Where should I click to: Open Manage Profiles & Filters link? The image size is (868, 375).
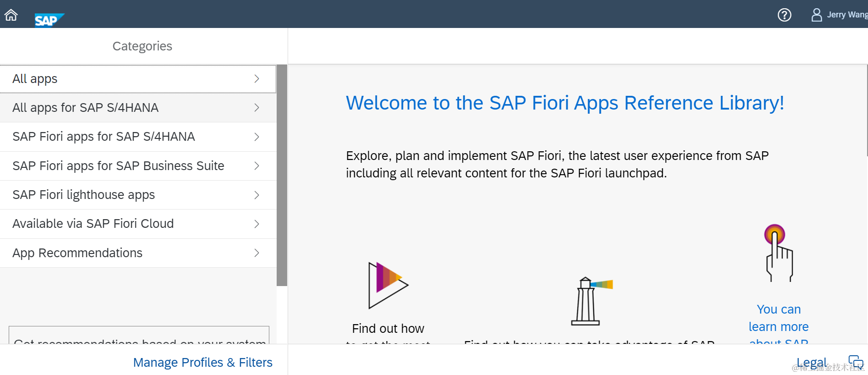202,363
